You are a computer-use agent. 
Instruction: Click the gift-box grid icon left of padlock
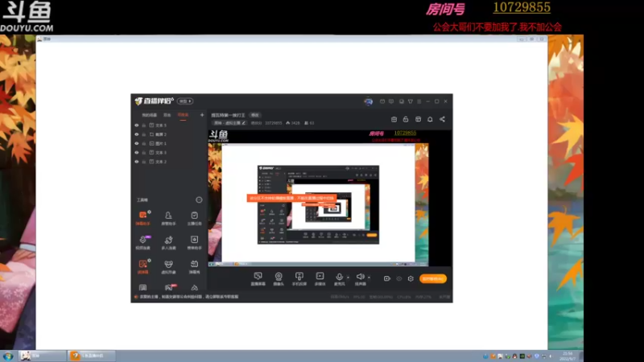(x=394, y=119)
